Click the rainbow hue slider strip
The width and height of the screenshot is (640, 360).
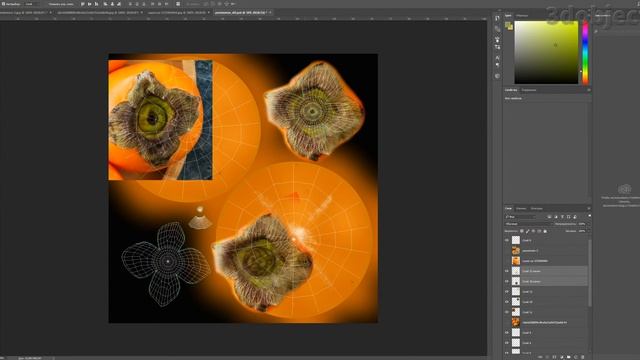(585, 52)
